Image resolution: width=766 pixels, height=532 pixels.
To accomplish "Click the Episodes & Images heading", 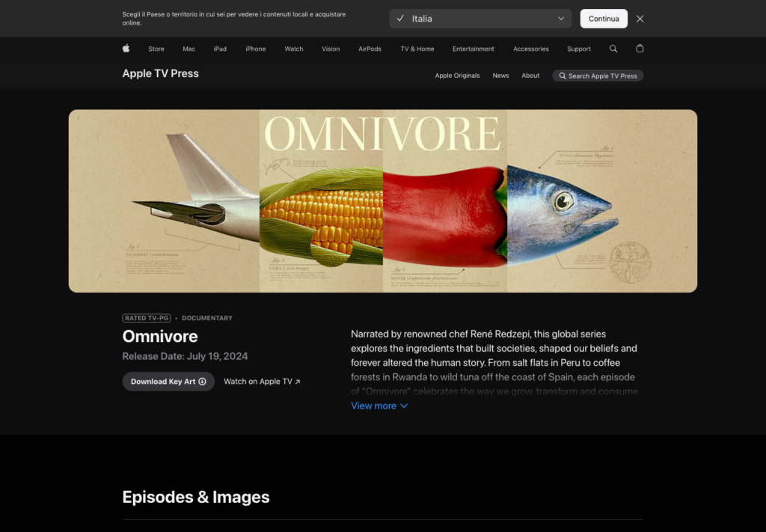I will point(196,497).
